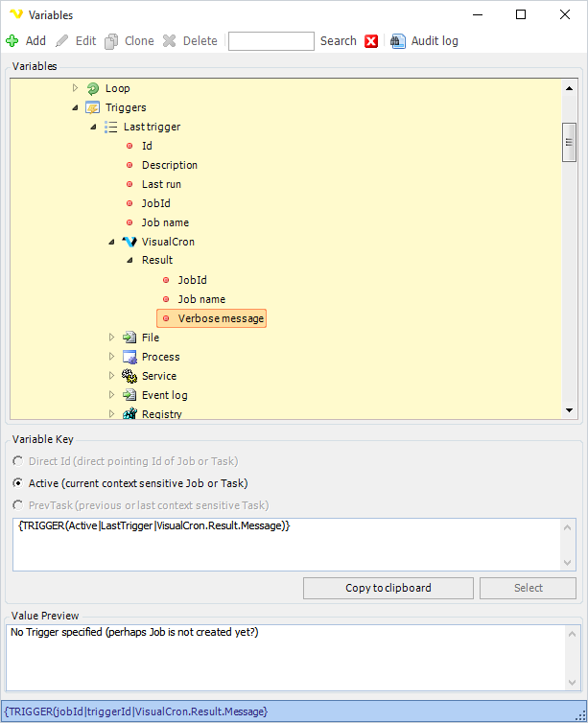Expand the File tree node
The height and width of the screenshot is (723, 588).
[x=111, y=338]
